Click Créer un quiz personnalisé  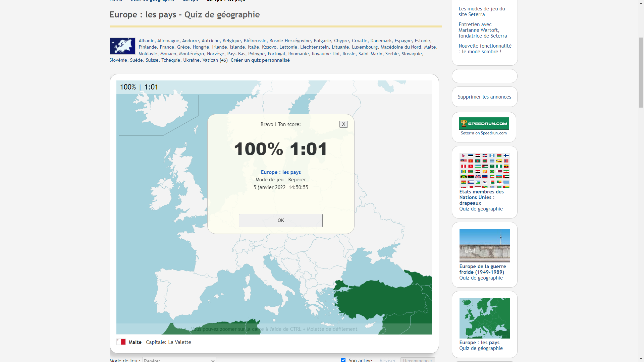point(260,60)
